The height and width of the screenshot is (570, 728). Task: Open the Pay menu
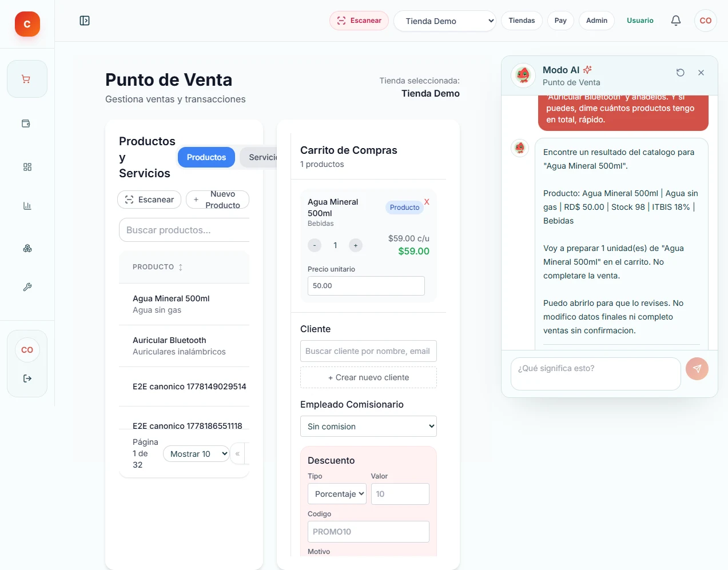click(560, 21)
